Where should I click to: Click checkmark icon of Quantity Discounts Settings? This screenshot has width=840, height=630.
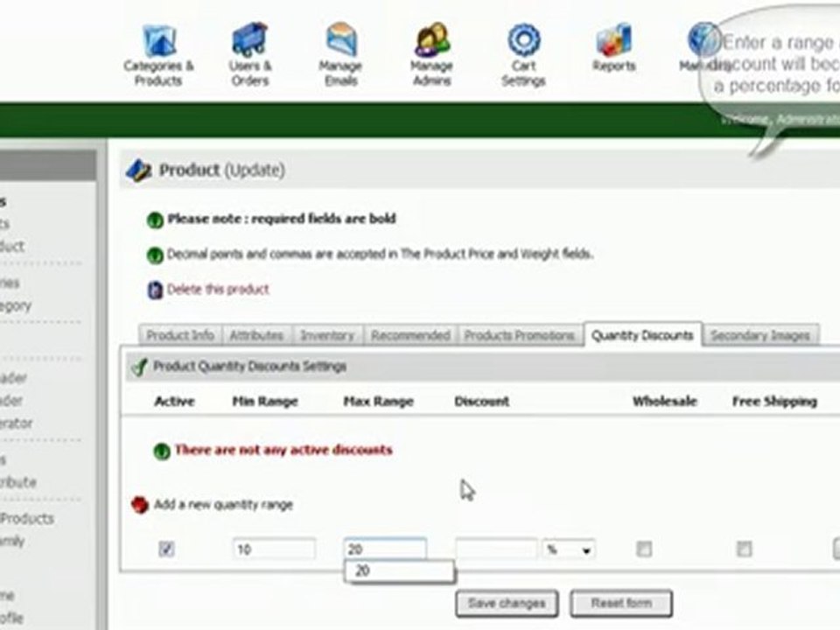click(x=139, y=367)
